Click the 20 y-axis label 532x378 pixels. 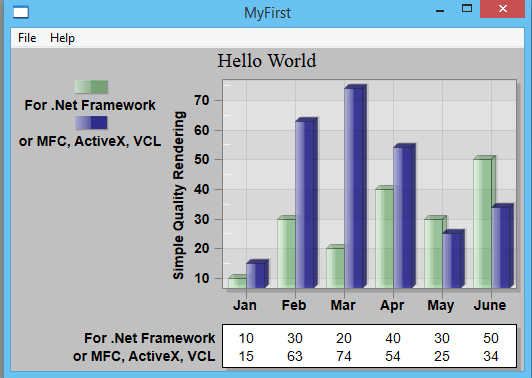tap(202, 248)
